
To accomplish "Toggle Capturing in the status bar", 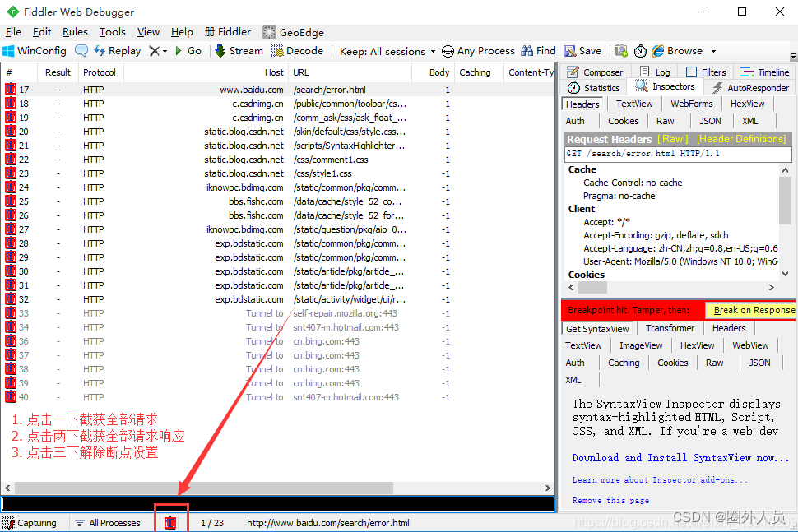I will click(x=30, y=523).
